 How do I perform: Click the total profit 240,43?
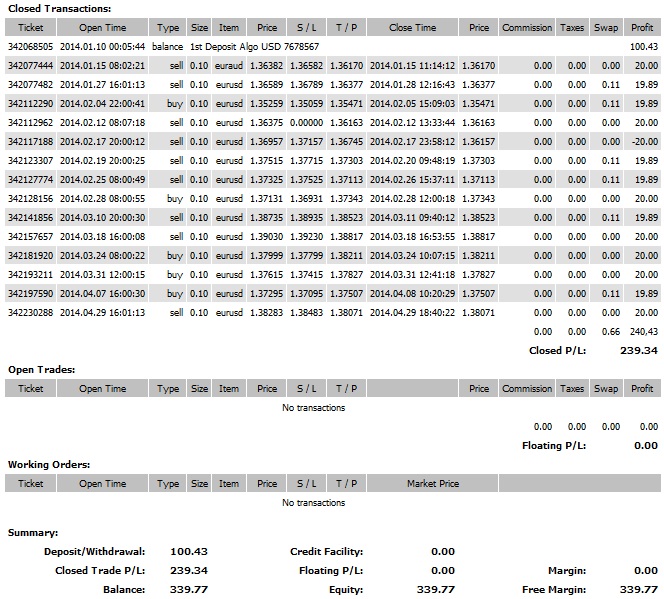(644, 331)
